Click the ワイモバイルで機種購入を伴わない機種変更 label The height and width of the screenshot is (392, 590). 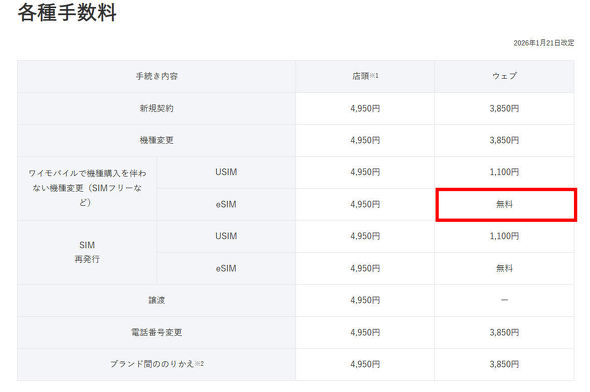[87, 188]
